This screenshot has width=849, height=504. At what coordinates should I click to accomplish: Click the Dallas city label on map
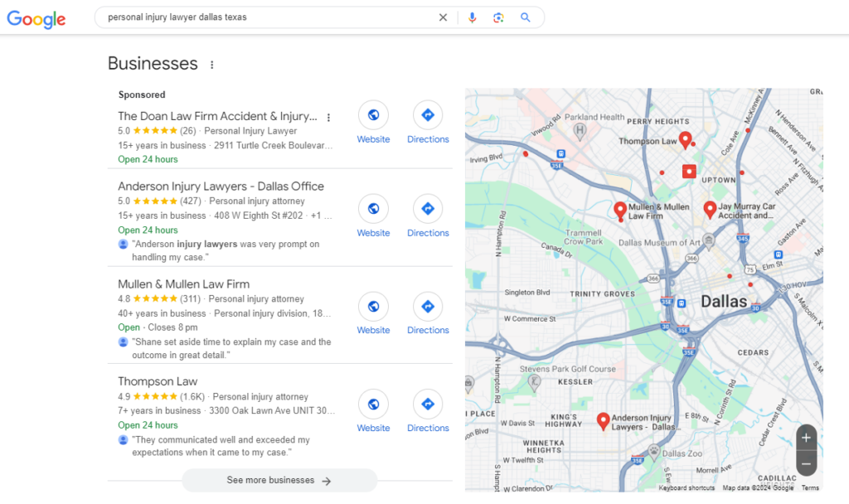pos(724,302)
